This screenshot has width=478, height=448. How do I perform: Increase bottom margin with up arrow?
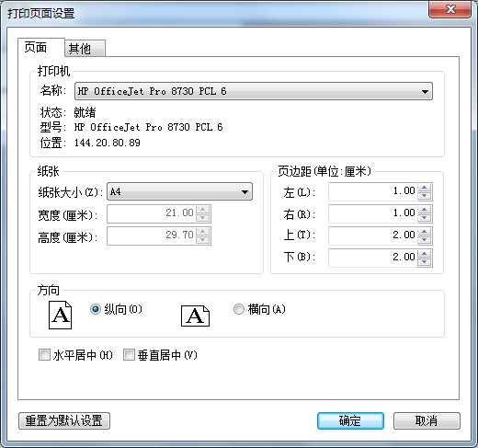(425, 254)
